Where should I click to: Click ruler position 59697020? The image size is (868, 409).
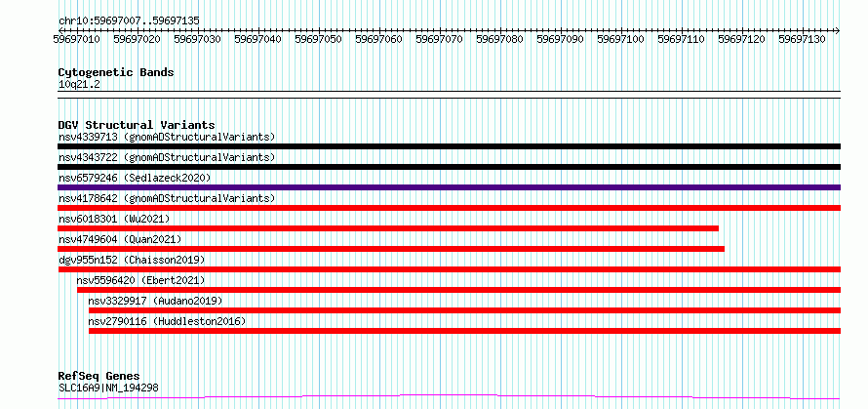pos(137,39)
